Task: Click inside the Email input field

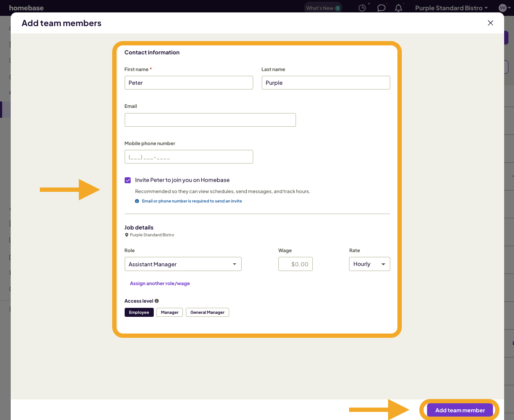Action: coord(210,119)
